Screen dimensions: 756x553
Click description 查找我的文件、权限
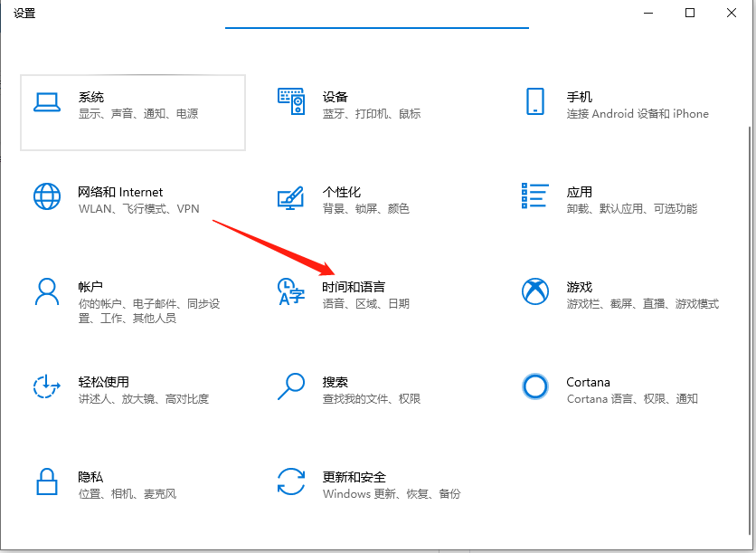(372, 398)
